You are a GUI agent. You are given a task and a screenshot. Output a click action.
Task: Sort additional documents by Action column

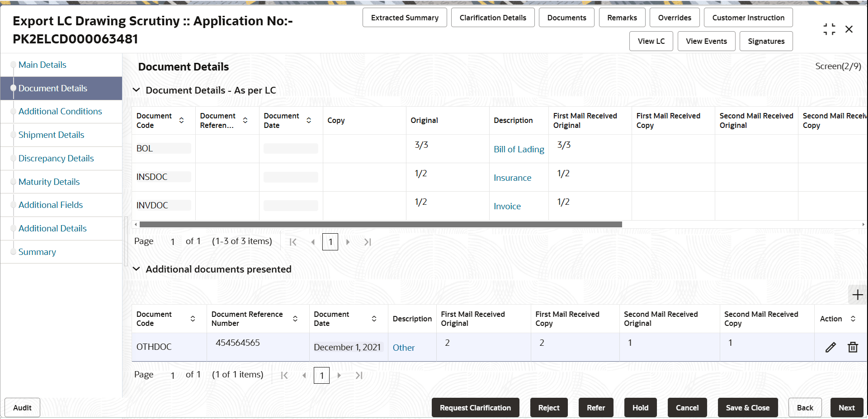pos(853,319)
